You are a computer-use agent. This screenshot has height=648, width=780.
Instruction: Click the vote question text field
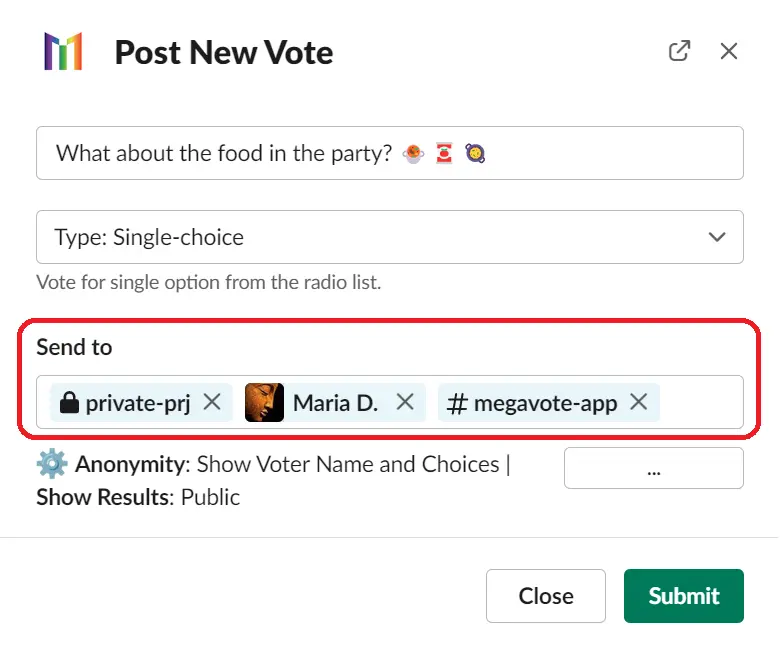tap(390, 153)
